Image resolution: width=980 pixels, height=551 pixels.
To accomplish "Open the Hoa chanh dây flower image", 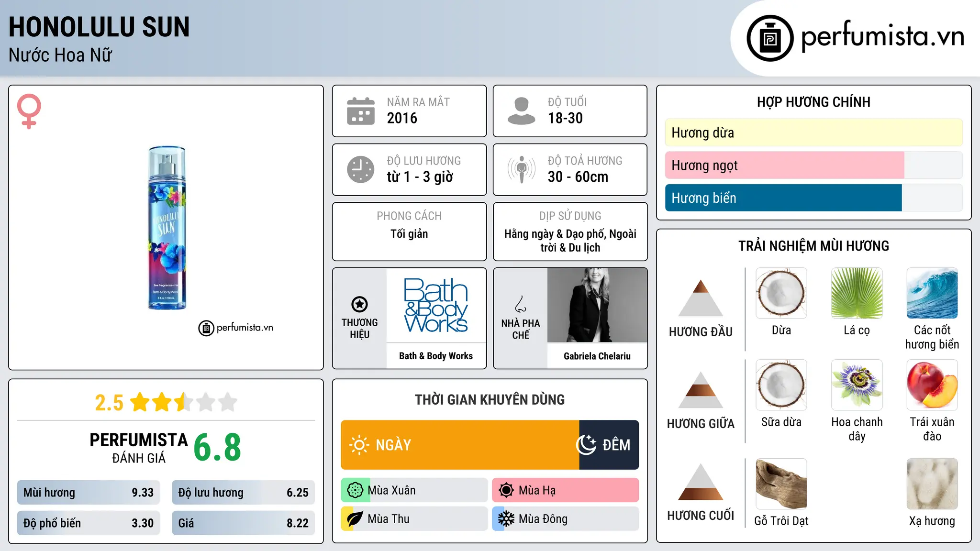I will [x=857, y=385].
